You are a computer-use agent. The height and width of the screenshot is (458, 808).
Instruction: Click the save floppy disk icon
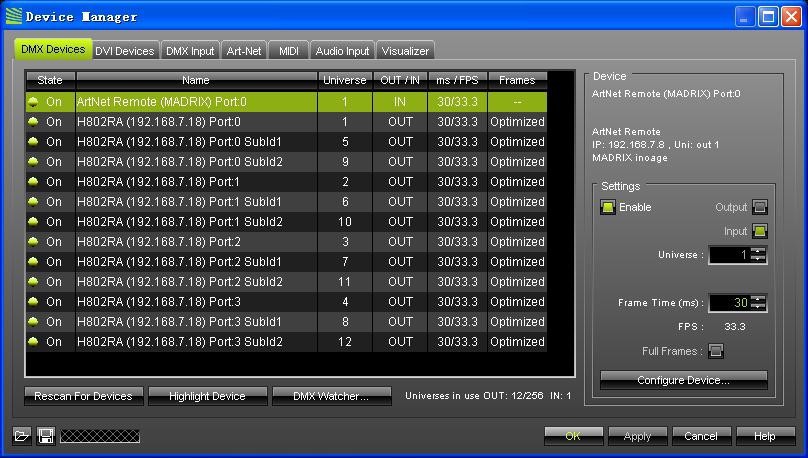46,436
